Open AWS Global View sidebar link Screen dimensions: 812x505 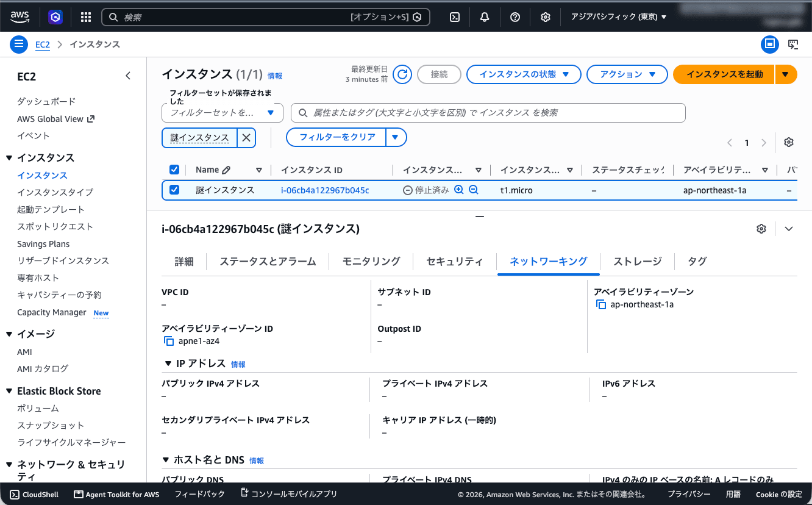click(x=55, y=119)
